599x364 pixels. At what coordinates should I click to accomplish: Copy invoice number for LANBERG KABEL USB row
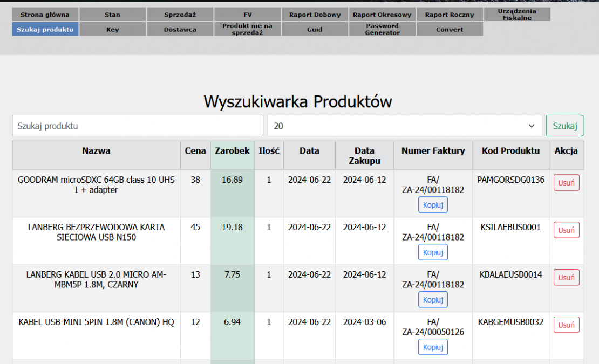point(433,299)
